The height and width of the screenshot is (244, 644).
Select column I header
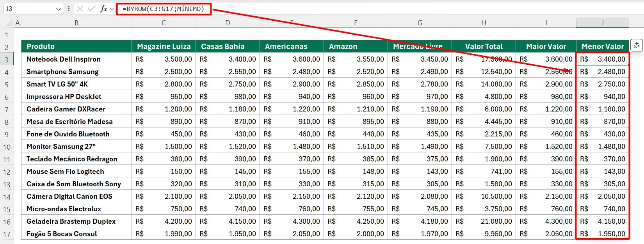point(546,23)
